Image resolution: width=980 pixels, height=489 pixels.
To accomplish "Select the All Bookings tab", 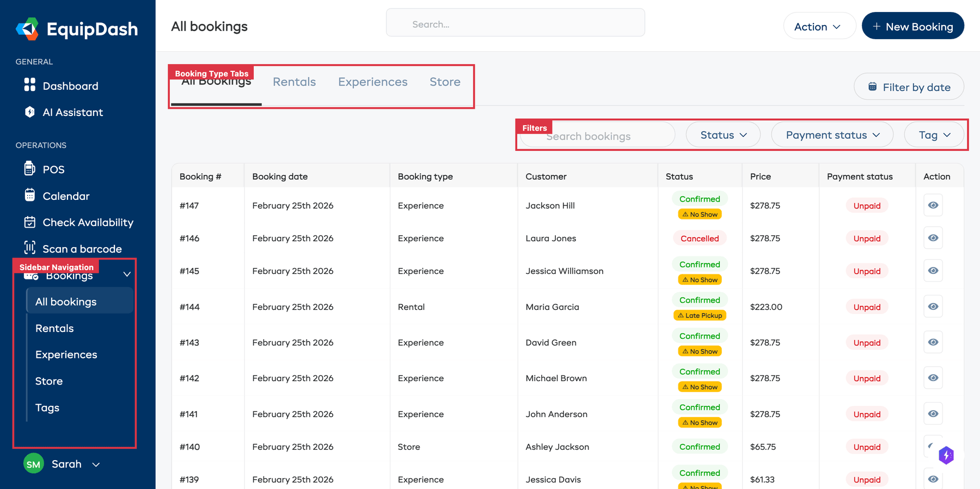I will pos(216,82).
